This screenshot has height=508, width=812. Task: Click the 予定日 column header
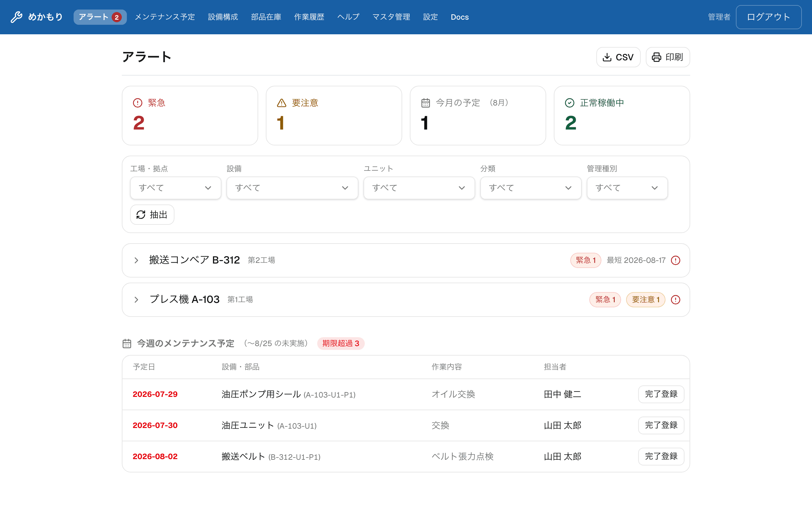pyautogui.click(x=144, y=367)
